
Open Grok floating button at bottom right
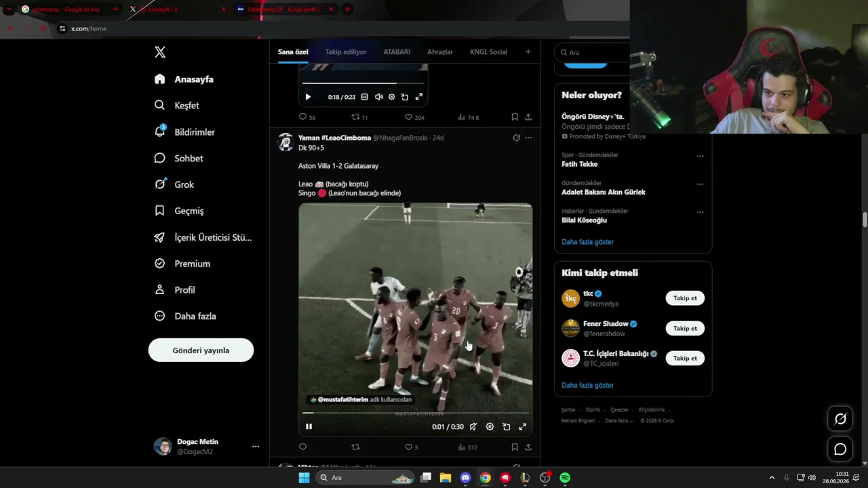(x=840, y=419)
